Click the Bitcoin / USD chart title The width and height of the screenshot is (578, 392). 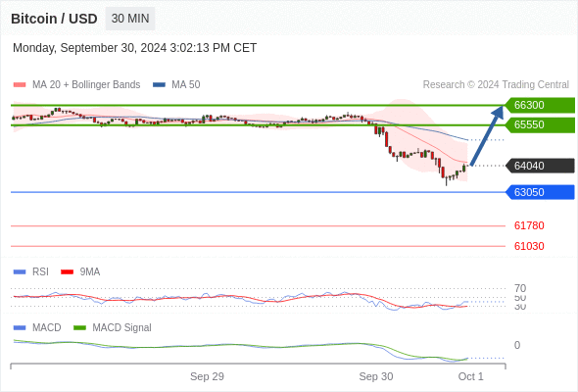[54, 19]
